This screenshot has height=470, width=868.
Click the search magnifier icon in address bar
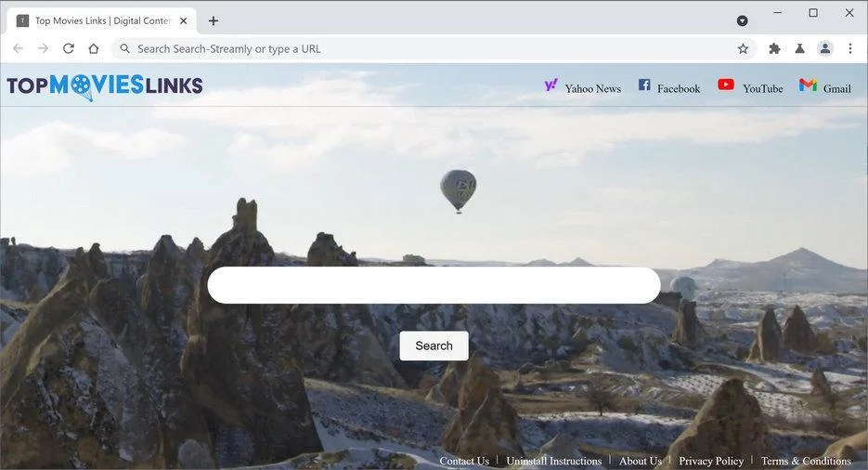click(125, 48)
